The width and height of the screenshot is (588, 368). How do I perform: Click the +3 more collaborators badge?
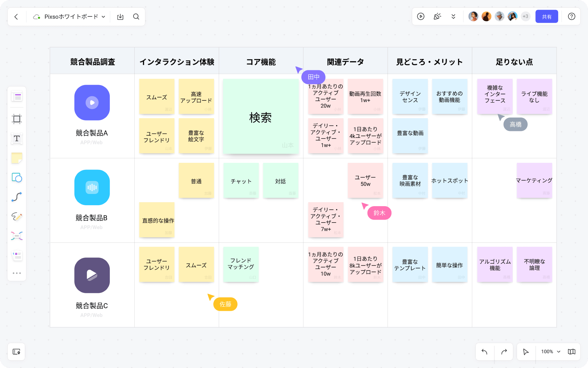tap(525, 16)
